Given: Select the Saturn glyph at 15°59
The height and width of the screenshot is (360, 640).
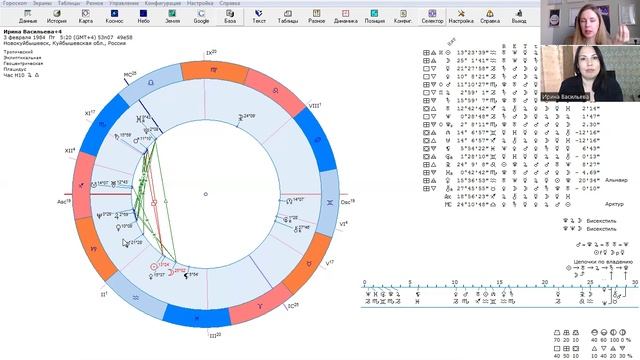Looking at the screenshot, I should pyautogui.click(x=117, y=136).
